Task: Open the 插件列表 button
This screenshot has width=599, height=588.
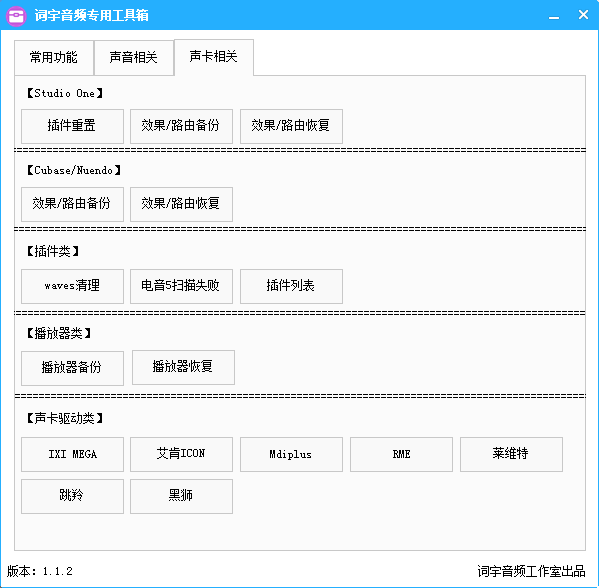Action: click(x=291, y=286)
